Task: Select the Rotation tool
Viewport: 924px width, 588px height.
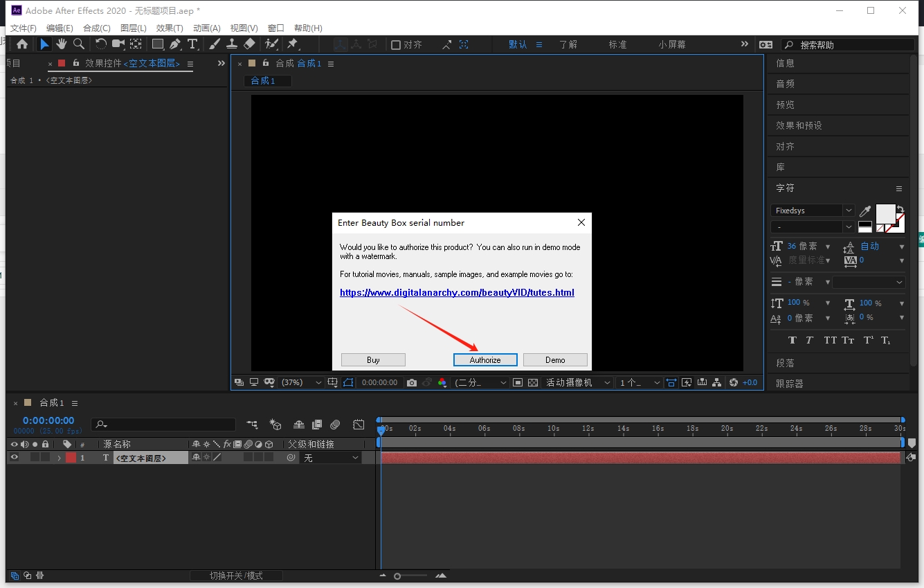Action: coord(101,44)
